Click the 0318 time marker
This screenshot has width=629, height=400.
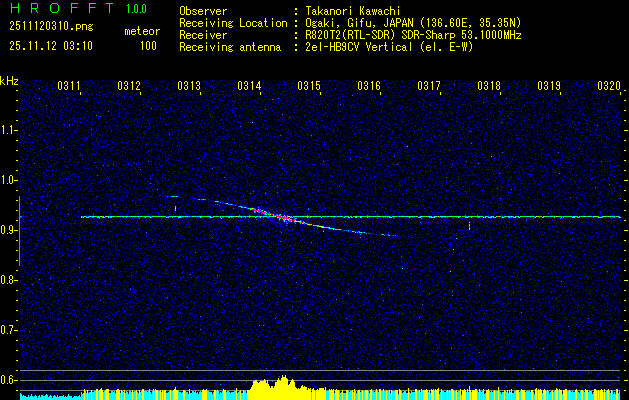[489, 85]
